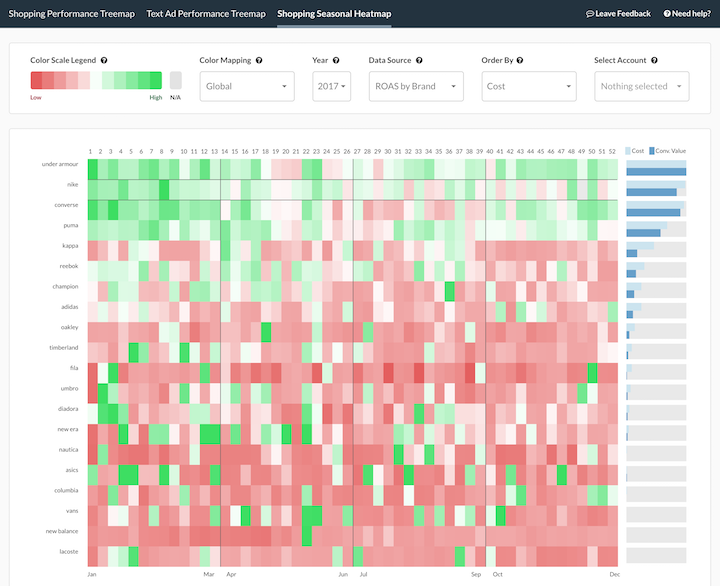Open the Order By dropdown set to Cost

(x=529, y=86)
